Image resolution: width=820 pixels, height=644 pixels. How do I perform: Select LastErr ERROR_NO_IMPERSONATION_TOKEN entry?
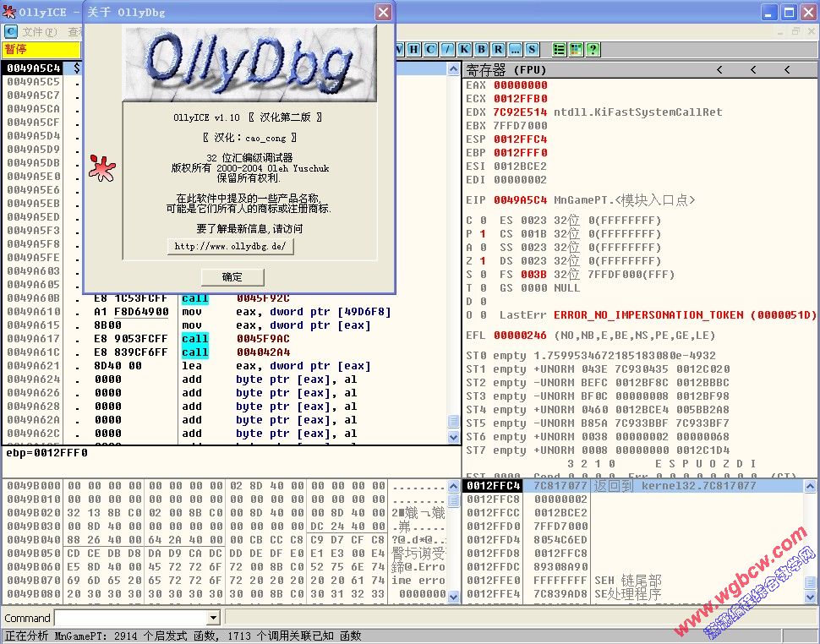pyautogui.click(x=685, y=315)
